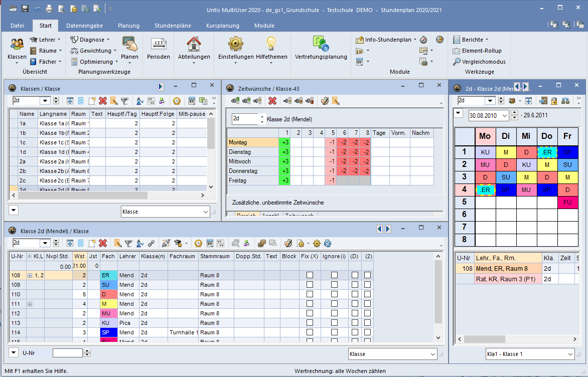Open the Klasse selector at the bottom
This screenshot has height=377, width=588.
click(392, 354)
